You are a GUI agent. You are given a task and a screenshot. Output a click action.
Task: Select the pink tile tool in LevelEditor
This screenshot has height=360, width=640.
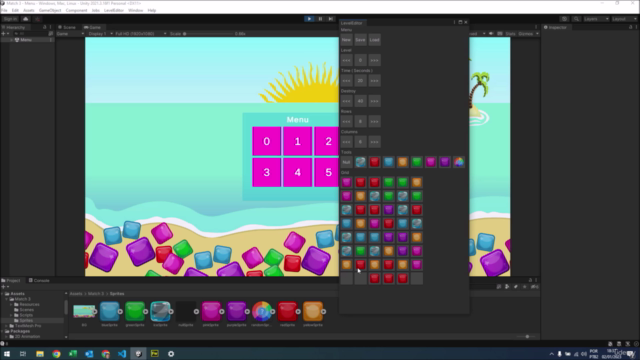coord(431,162)
